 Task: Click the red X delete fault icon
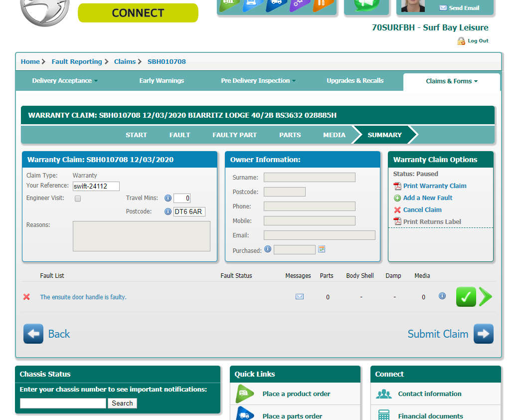[27, 297]
